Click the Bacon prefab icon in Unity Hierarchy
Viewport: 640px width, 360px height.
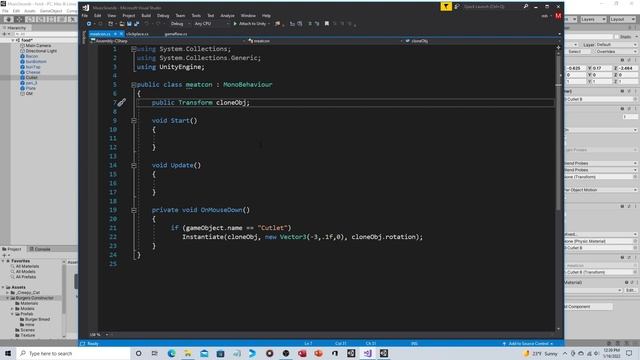pyautogui.click(x=22, y=56)
